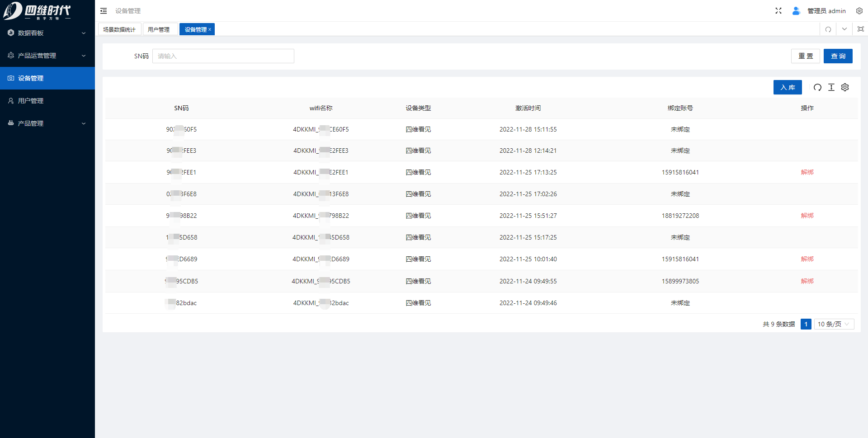Click the 查询 search button
Image resolution: width=868 pixels, height=438 pixels.
(x=838, y=56)
